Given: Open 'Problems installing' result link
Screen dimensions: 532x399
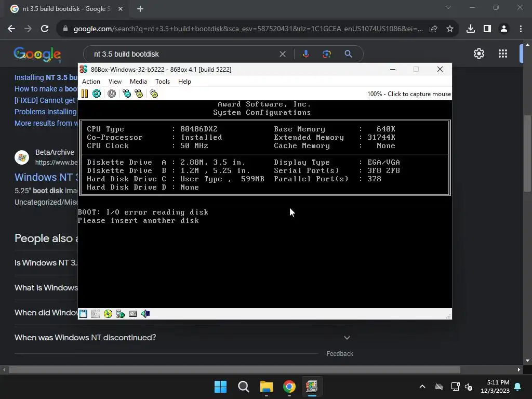Looking at the screenshot, I should (46, 112).
